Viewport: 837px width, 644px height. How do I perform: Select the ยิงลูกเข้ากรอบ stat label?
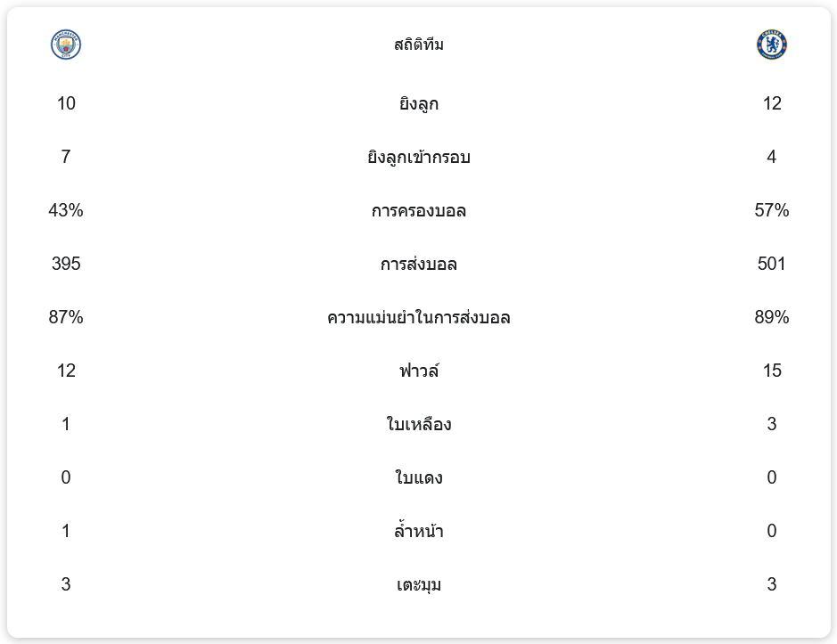tap(419, 158)
